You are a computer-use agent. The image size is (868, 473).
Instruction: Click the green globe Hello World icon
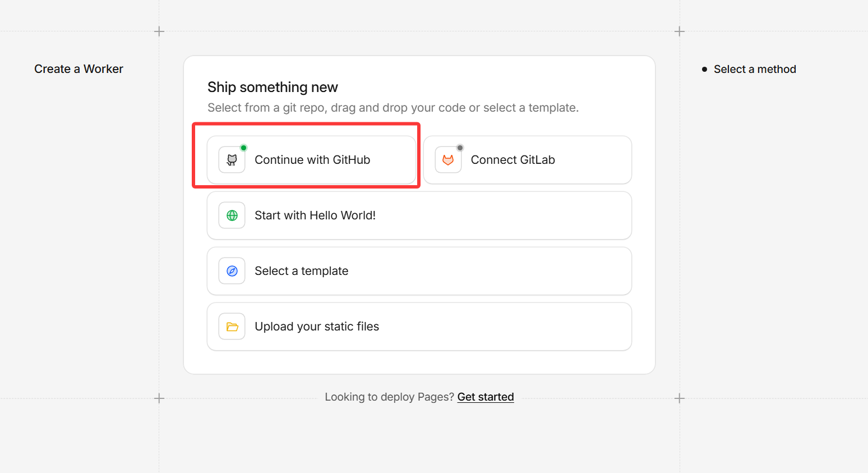(x=232, y=215)
